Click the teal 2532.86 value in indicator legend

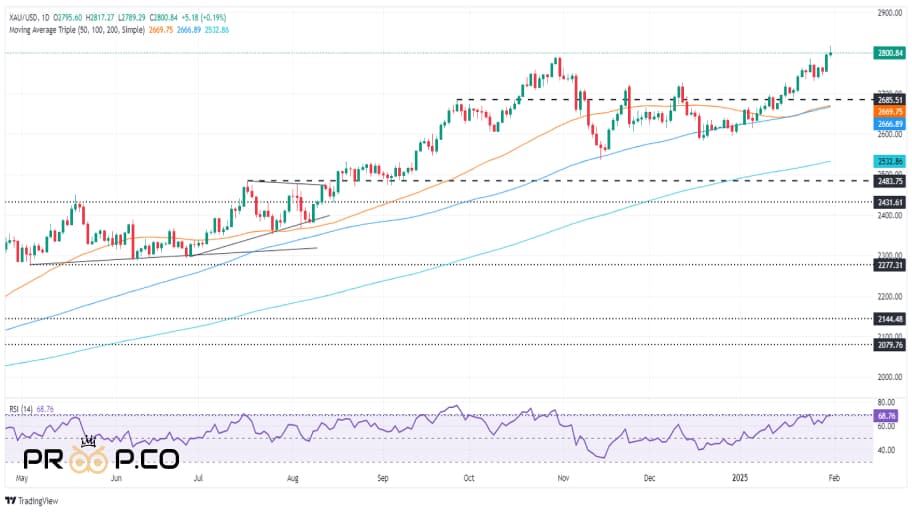pyautogui.click(x=217, y=30)
